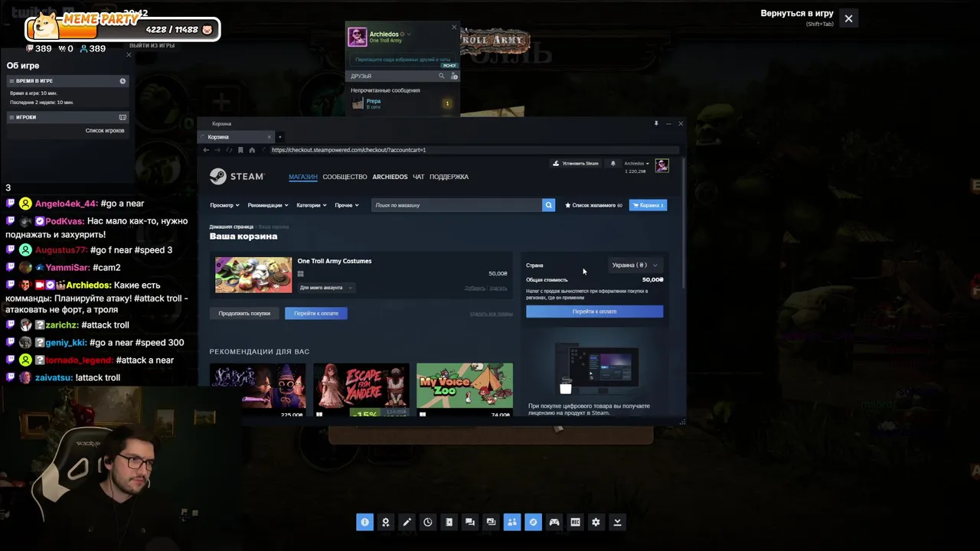980x551 pixels.
Task: Click Перейти к оплате below the cart item
Action: coord(316,313)
